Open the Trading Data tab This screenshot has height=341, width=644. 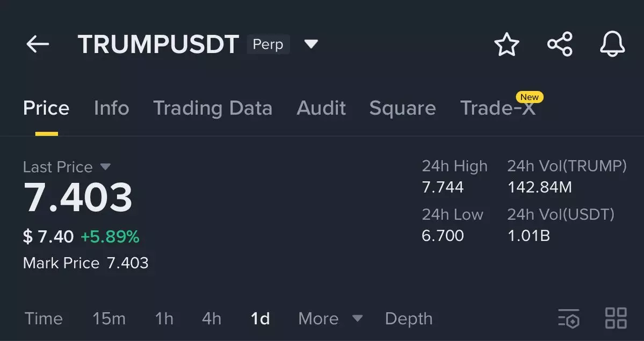[x=213, y=108]
